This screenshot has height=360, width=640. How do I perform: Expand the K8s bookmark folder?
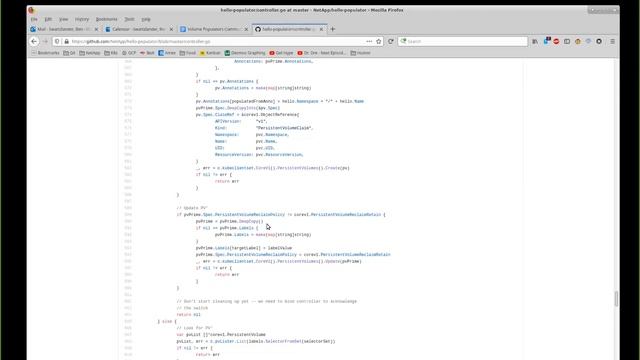[x=111, y=53]
